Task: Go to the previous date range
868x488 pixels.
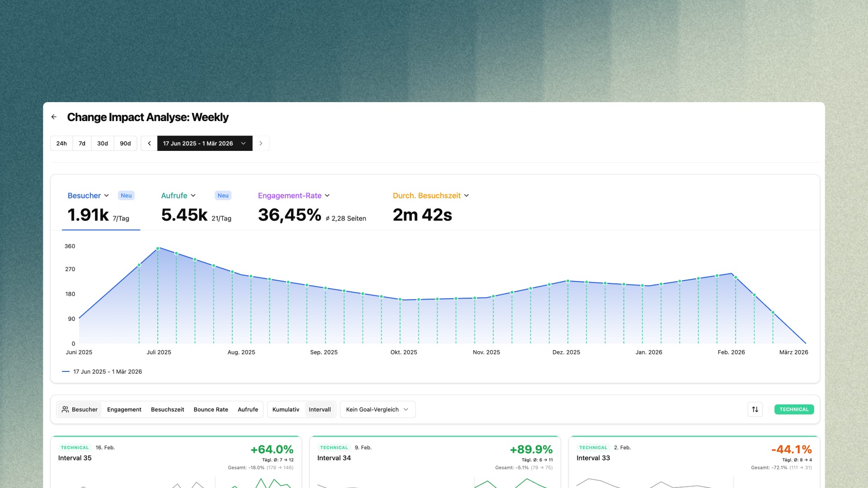Action: pos(149,143)
